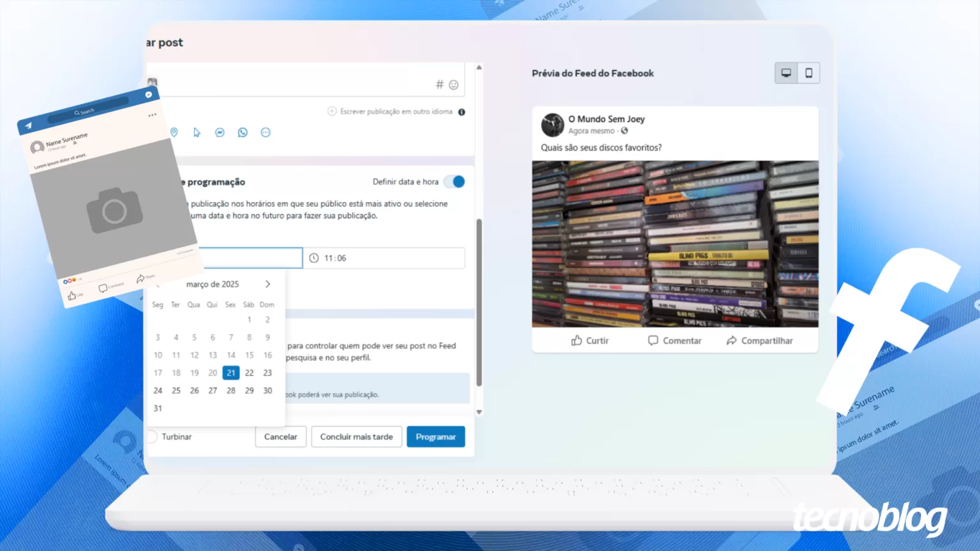The width and height of the screenshot is (980, 551).
Task: Open more options ellipsis icon
Action: pyautogui.click(x=265, y=132)
